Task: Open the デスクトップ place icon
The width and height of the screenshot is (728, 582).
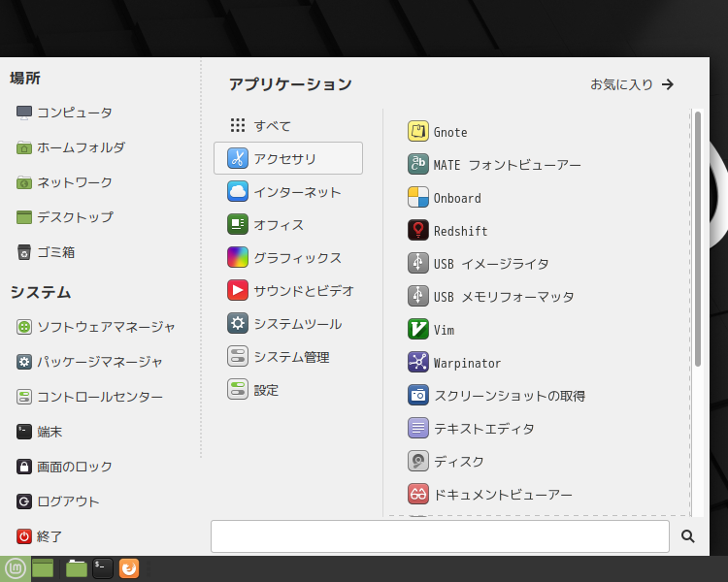Action: click(24, 217)
